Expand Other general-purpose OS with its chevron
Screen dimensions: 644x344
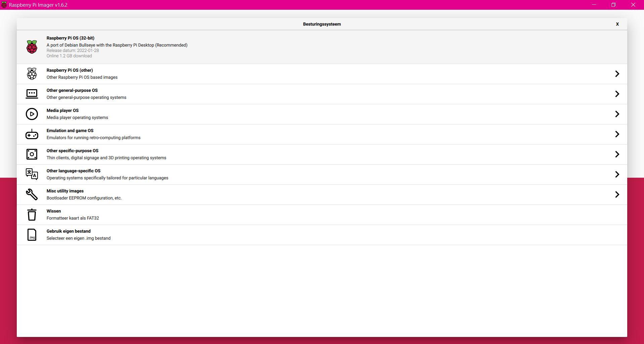tap(617, 94)
